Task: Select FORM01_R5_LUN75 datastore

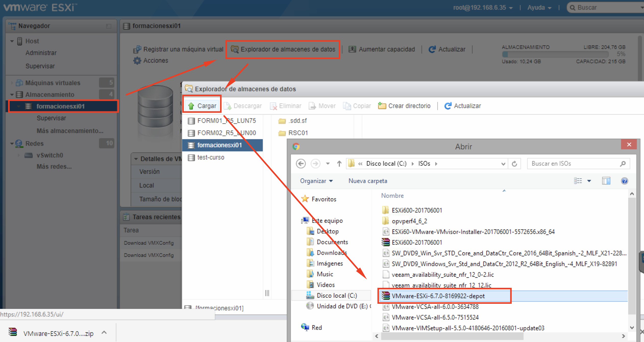Action: point(222,121)
